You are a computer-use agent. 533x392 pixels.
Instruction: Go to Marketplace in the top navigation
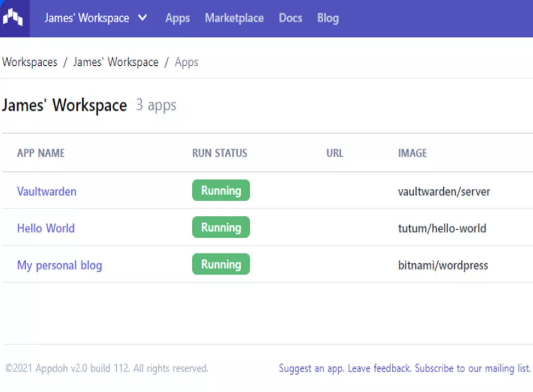pos(234,18)
